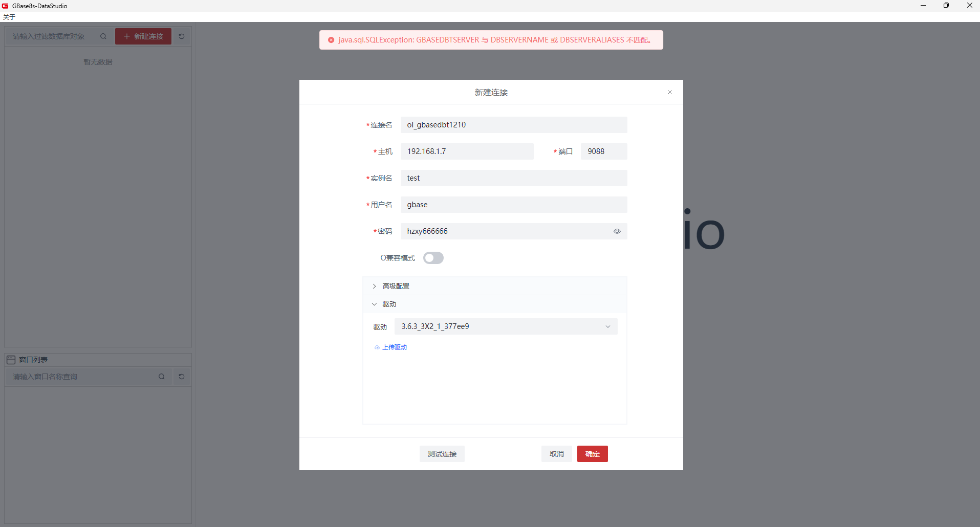Click the 暂无数据 empty placeholder text
The width and height of the screenshot is (980, 527).
click(98, 62)
